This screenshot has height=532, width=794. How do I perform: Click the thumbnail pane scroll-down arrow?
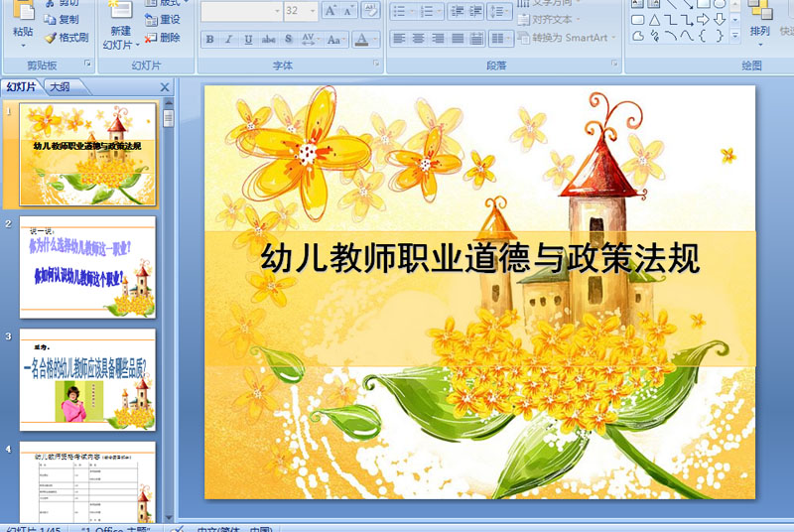(x=169, y=517)
